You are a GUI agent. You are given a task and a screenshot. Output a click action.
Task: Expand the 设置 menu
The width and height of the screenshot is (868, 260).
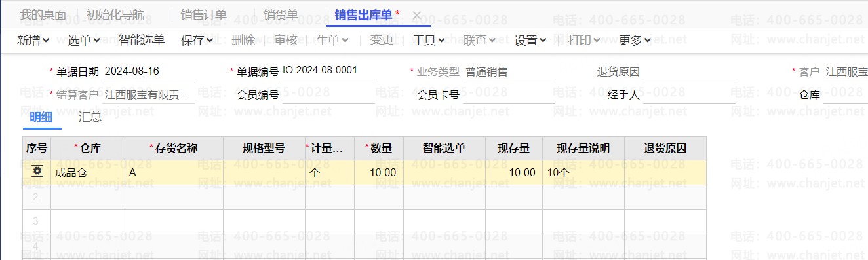tap(530, 41)
